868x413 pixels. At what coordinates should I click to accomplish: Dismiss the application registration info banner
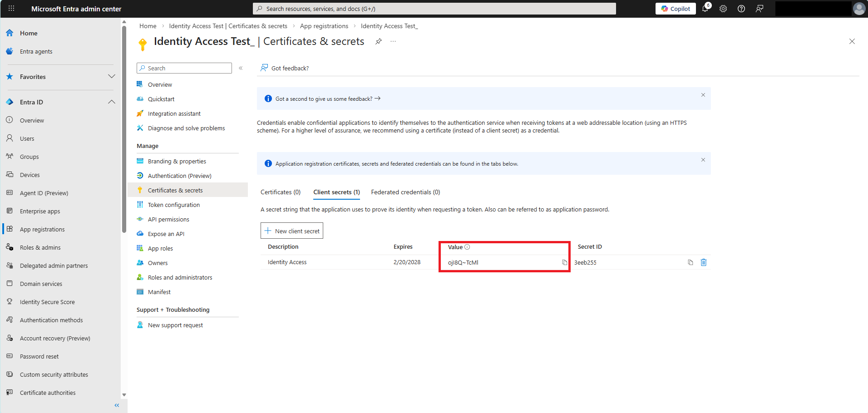[x=703, y=160]
